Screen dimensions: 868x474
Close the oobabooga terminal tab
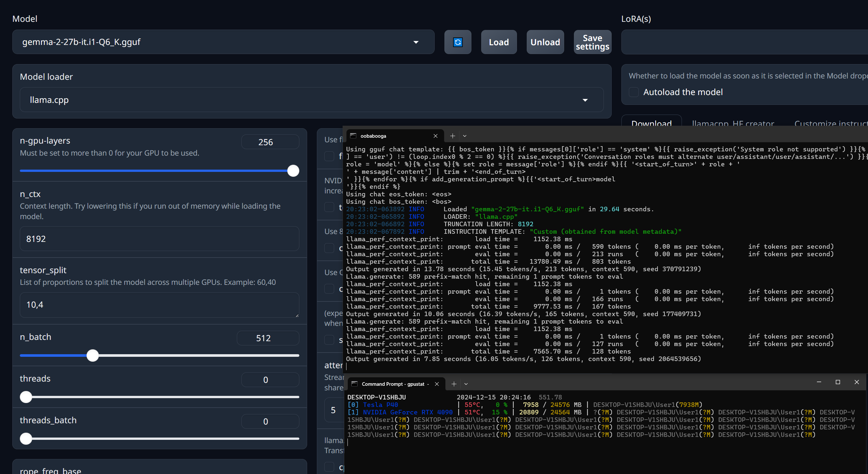coord(435,136)
